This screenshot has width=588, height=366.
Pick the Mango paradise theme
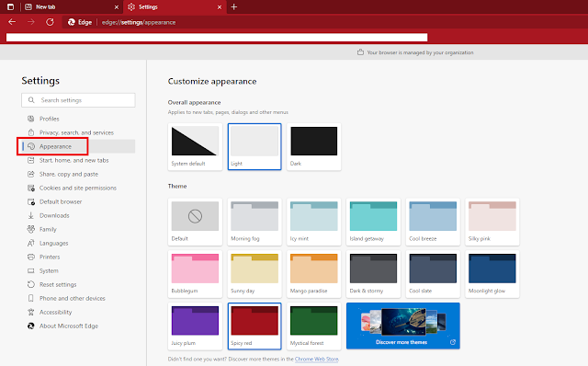314,274
